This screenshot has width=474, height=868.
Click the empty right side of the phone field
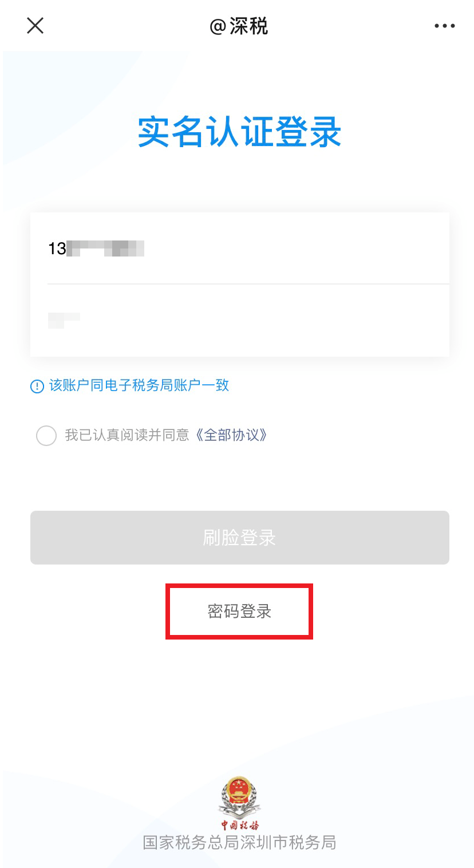pos(297,248)
